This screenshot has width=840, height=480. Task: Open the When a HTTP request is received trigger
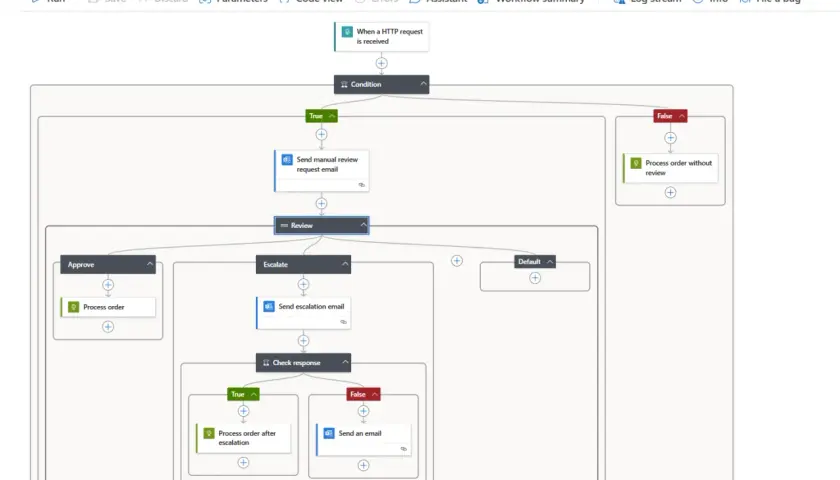click(x=381, y=36)
